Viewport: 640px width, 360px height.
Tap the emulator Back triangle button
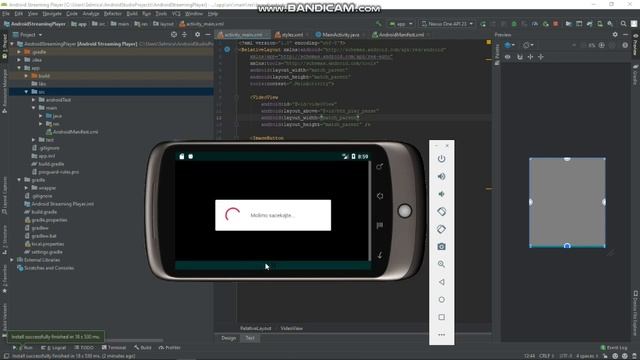click(x=441, y=282)
